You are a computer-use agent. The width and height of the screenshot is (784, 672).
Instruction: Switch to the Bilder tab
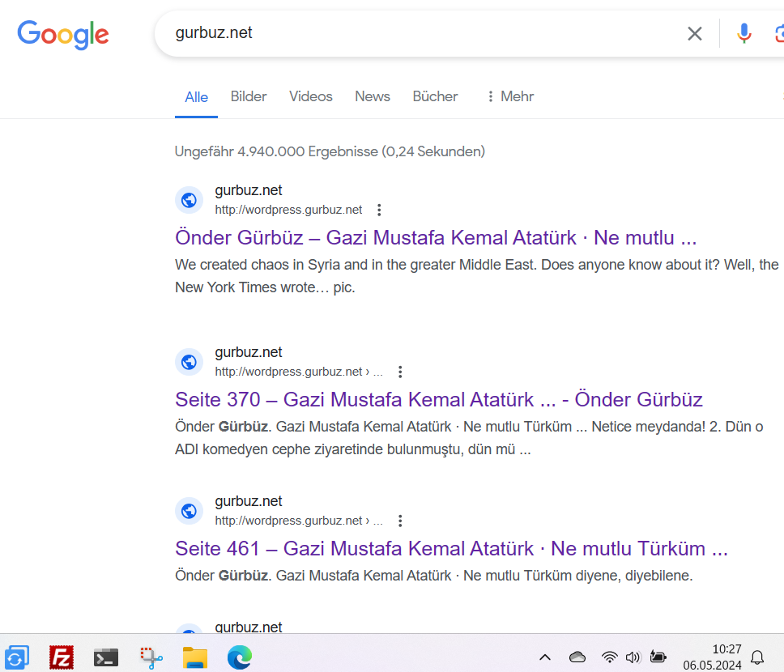[x=249, y=96]
